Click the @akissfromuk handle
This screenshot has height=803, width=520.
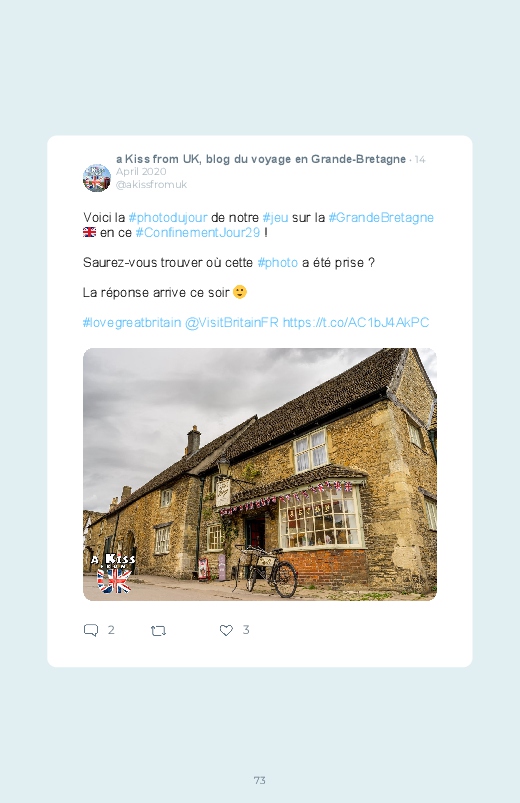point(152,184)
